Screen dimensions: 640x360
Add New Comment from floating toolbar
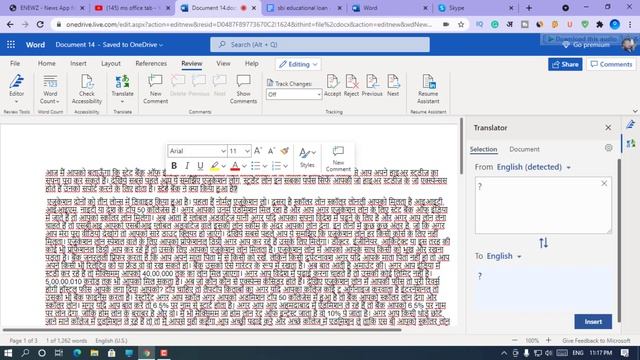tap(338, 158)
